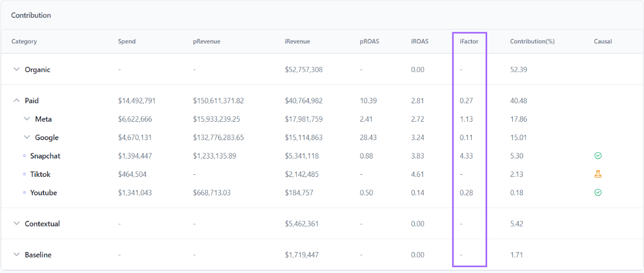This screenshot has width=644, height=273.
Task: Click Paid pRevenue $150,611,371.82
Action: (x=219, y=101)
